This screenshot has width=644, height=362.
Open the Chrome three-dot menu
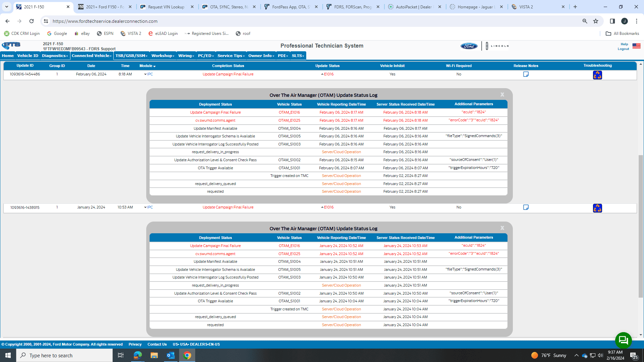pyautogui.click(x=637, y=21)
